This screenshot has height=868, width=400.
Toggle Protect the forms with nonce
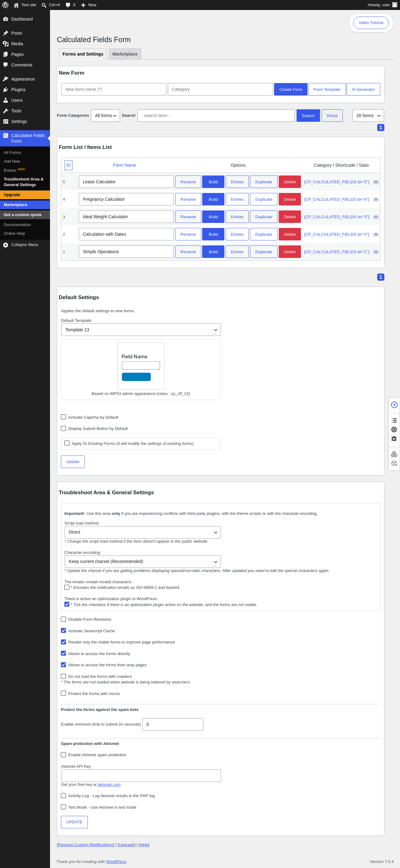(63, 693)
